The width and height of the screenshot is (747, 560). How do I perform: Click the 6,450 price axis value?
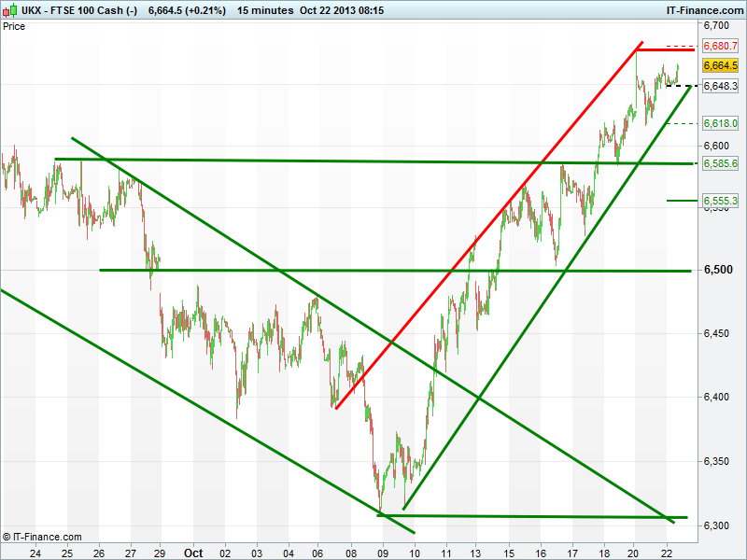(x=716, y=333)
